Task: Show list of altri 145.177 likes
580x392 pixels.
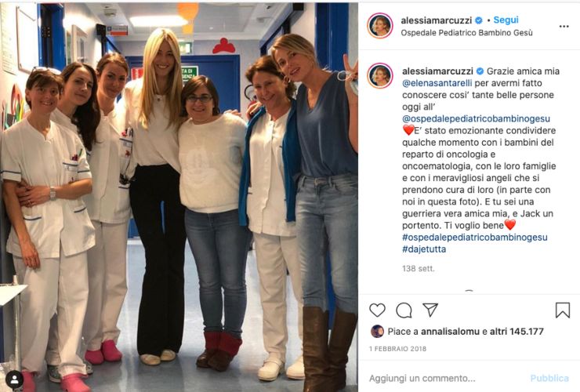Action: 517,332
